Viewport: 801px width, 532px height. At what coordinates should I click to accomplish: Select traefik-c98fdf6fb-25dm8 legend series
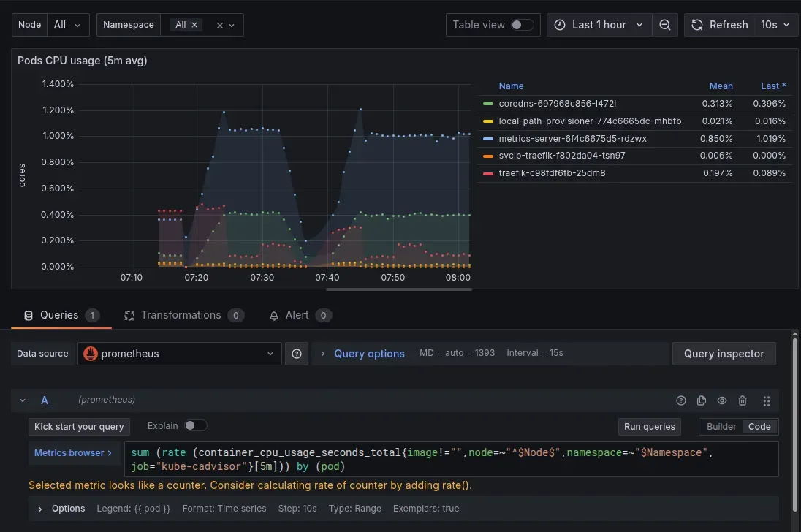(552, 173)
